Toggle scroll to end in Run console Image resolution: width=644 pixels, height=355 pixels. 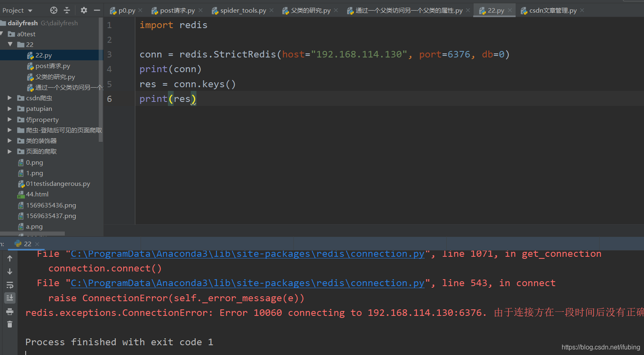10,298
